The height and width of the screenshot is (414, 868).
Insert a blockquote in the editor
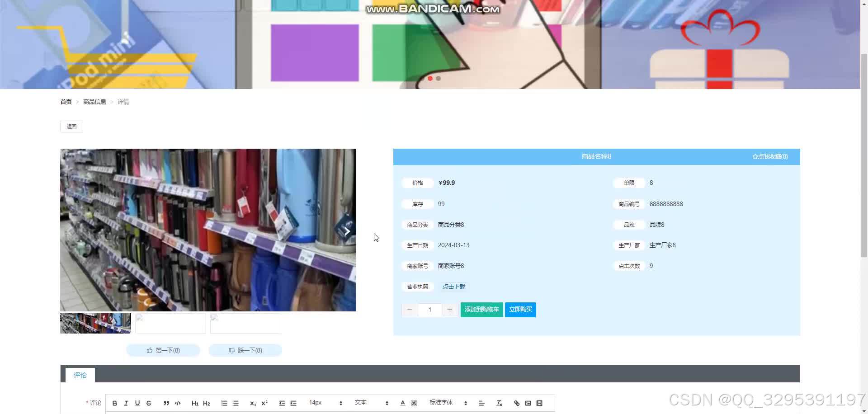pos(166,403)
